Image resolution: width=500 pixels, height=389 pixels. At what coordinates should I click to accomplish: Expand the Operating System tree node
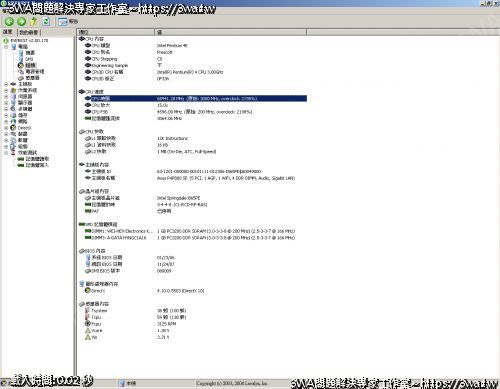point(6,90)
